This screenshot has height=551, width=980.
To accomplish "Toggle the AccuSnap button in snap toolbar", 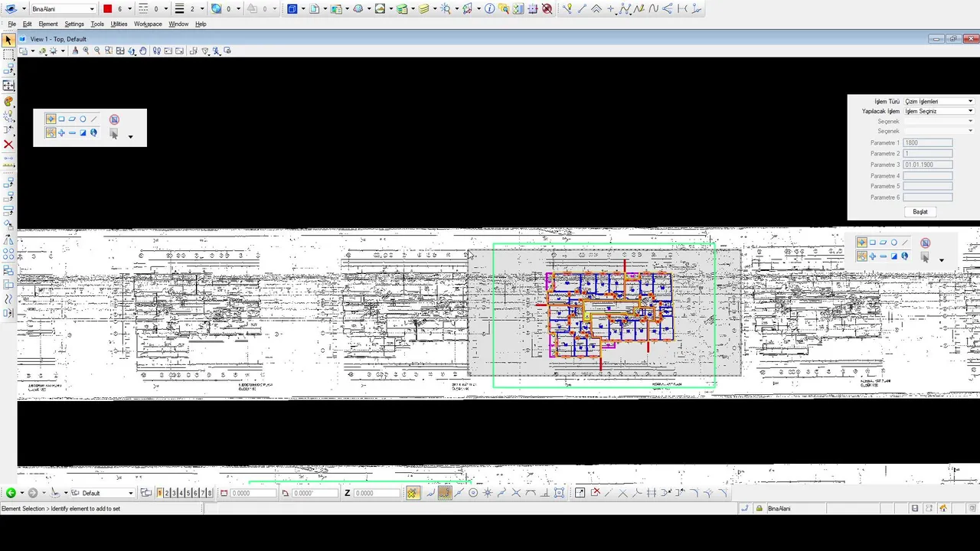I will [x=413, y=493].
